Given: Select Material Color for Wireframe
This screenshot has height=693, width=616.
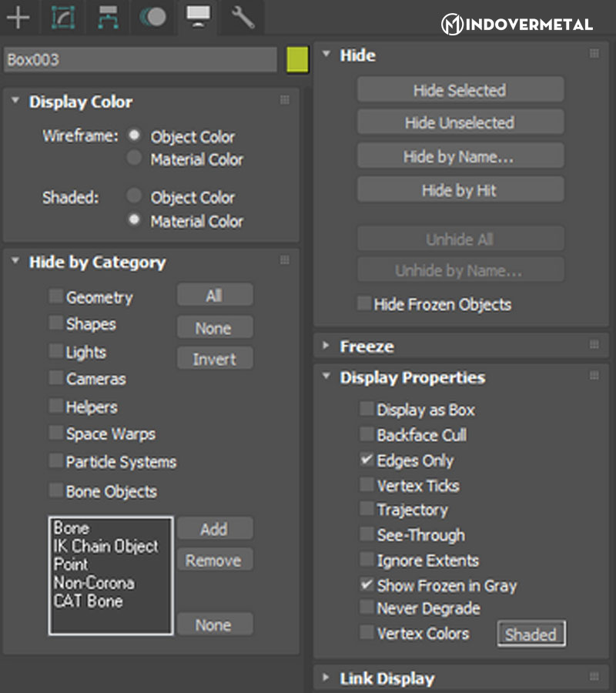Looking at the screenshot, I should (x=135, y=159).
